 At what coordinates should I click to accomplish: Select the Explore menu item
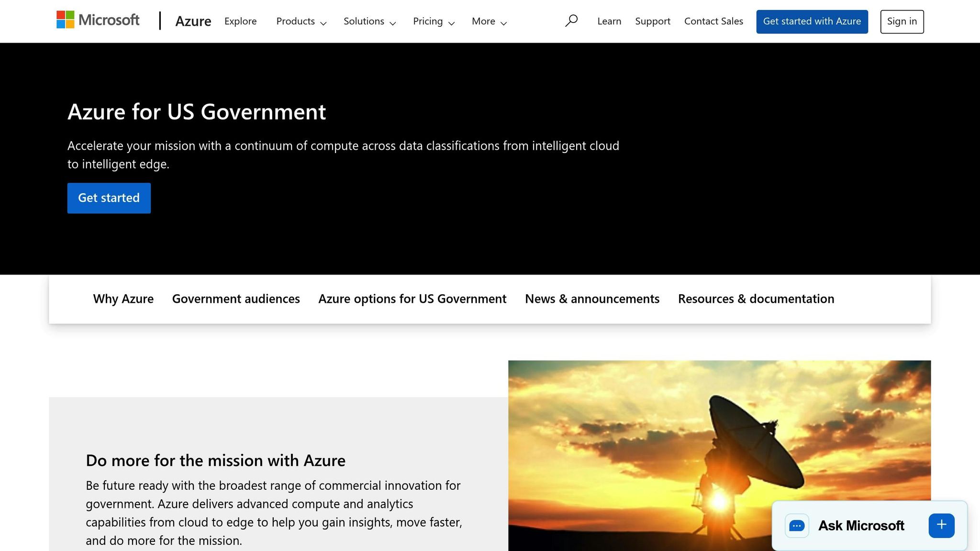(240, 21)
